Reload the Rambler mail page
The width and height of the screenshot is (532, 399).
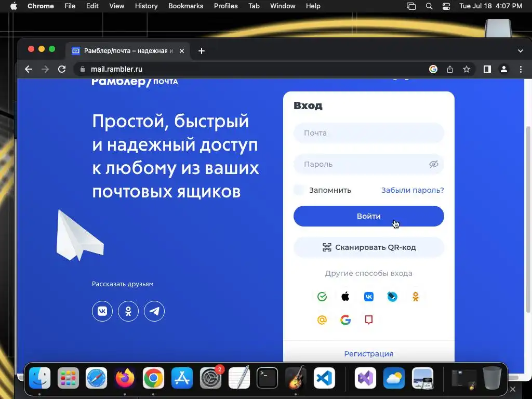click(62, 69)
